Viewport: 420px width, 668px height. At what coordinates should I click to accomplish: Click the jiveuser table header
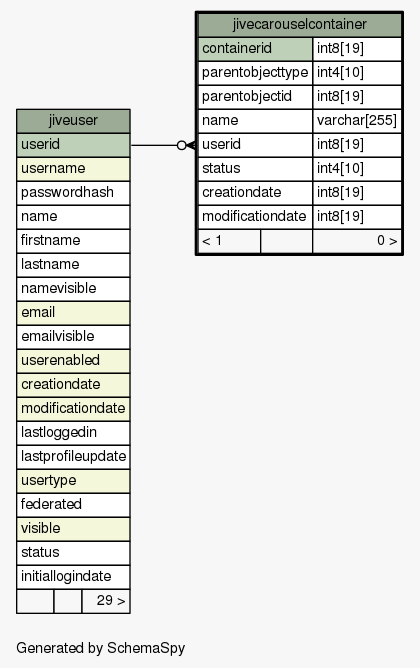[x=73, y=121]
